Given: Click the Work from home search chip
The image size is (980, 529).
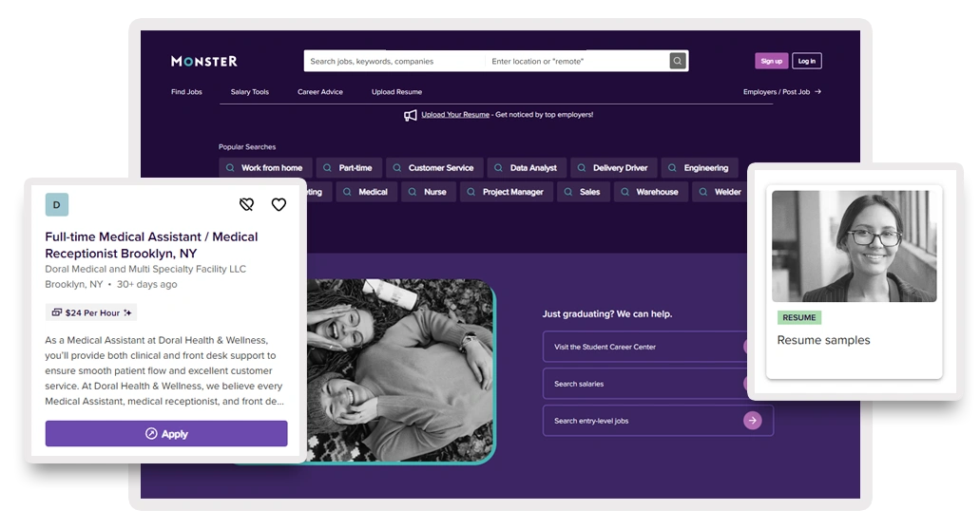Looking at the screenshot, I should (263, 168).
